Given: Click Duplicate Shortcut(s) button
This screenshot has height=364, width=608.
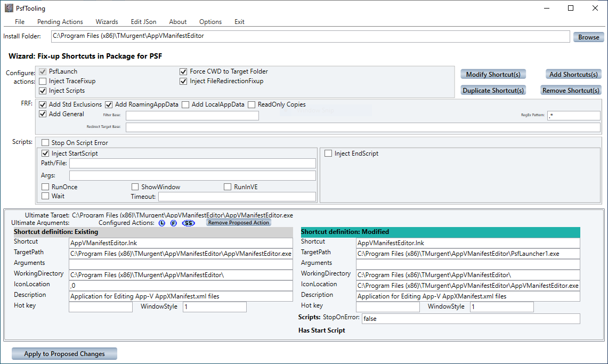Looking at the screenshot, I should pos(493,90).
